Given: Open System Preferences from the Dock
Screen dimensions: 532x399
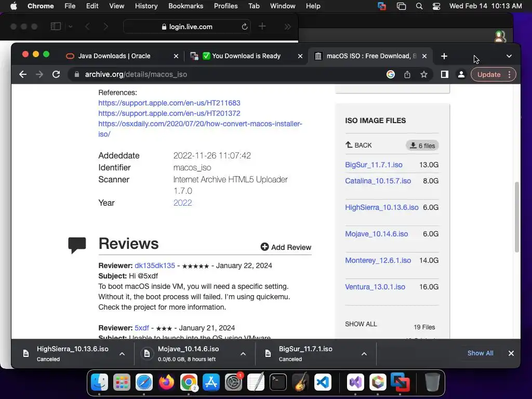Looking at the screenshot, I should [x=233, y=382].
